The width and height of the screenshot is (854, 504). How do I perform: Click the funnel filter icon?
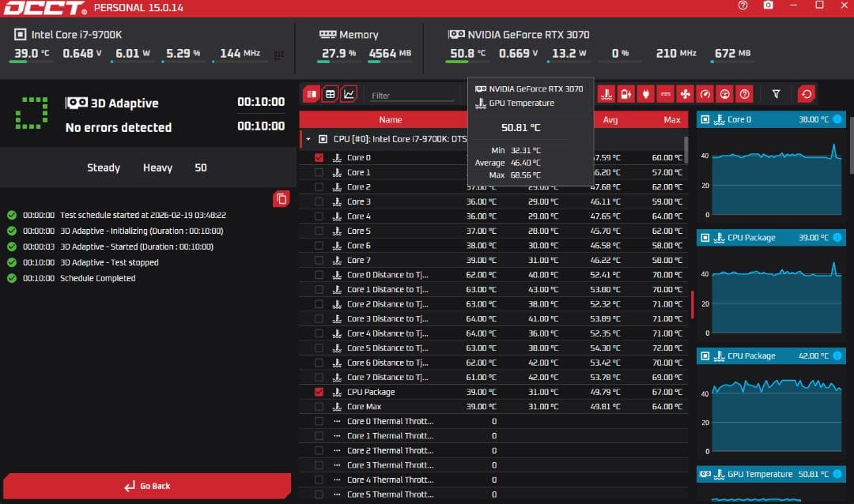click(777, 94)
